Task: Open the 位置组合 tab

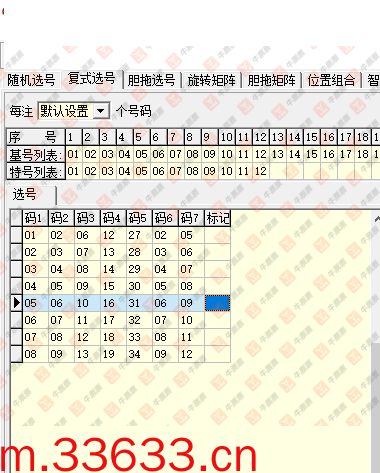Action: coord(331,80)
